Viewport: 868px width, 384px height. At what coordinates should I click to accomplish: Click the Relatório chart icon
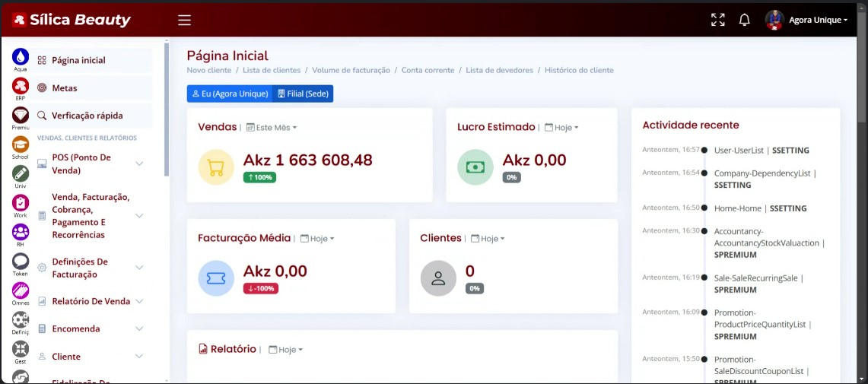tap(203, 349)
